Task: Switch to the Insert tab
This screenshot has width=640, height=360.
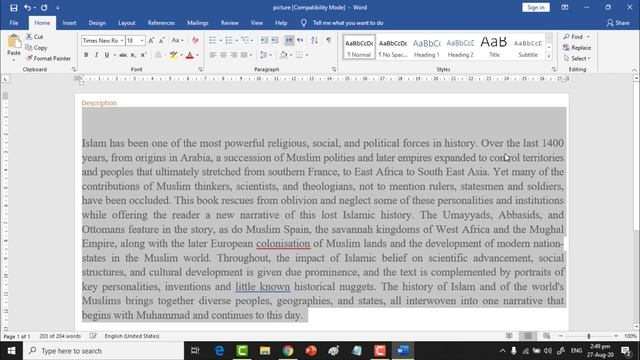Action: click(69, 23)
